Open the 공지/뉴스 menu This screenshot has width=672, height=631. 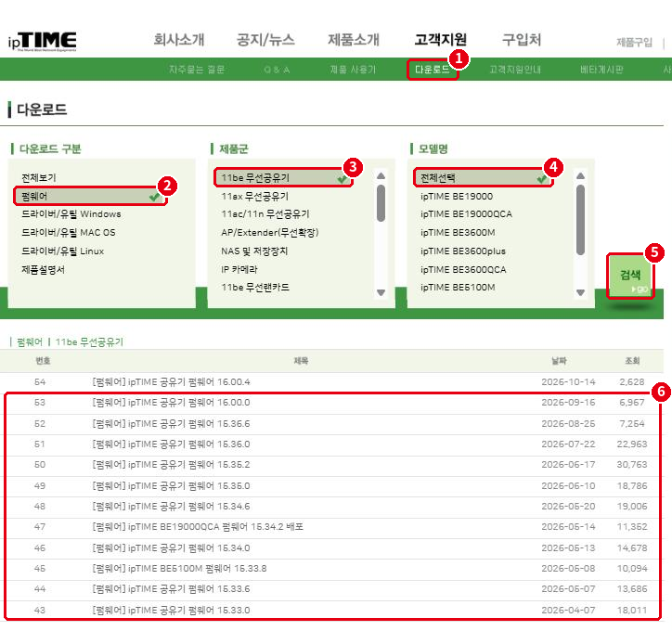point(265,40)
